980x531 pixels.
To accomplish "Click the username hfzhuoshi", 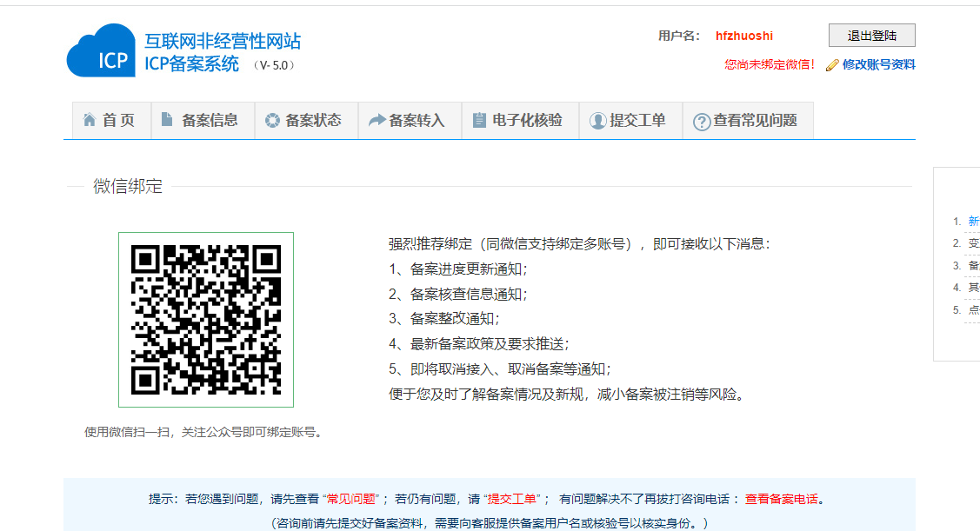I will coord(744,36).
